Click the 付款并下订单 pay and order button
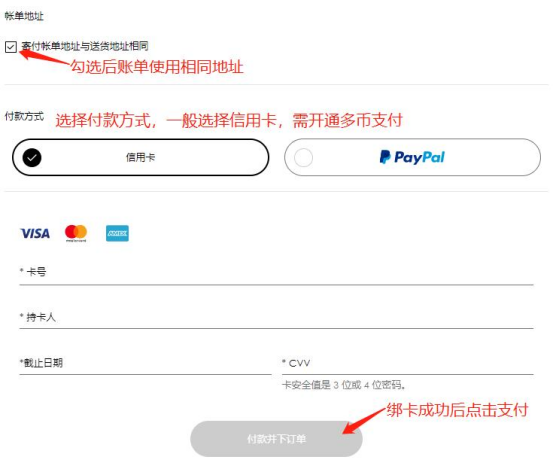This screenshot has height=470, width=554. 276,439
